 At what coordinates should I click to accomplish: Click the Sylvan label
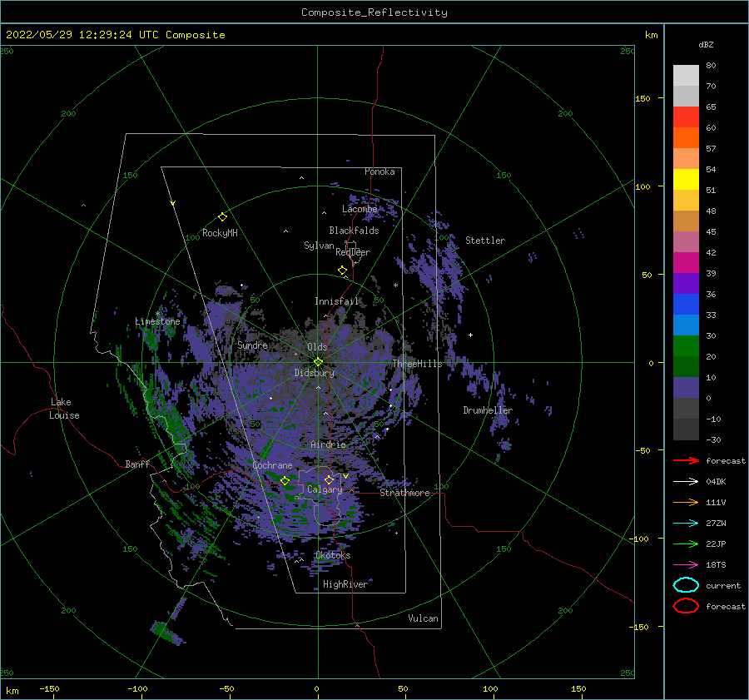click(319, 246)
